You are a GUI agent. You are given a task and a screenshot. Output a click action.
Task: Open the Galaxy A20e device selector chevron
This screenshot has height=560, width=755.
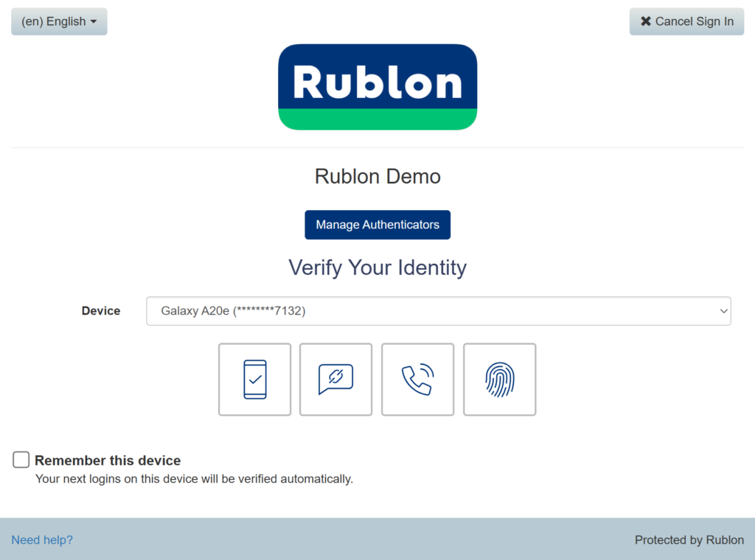point(723,310)
